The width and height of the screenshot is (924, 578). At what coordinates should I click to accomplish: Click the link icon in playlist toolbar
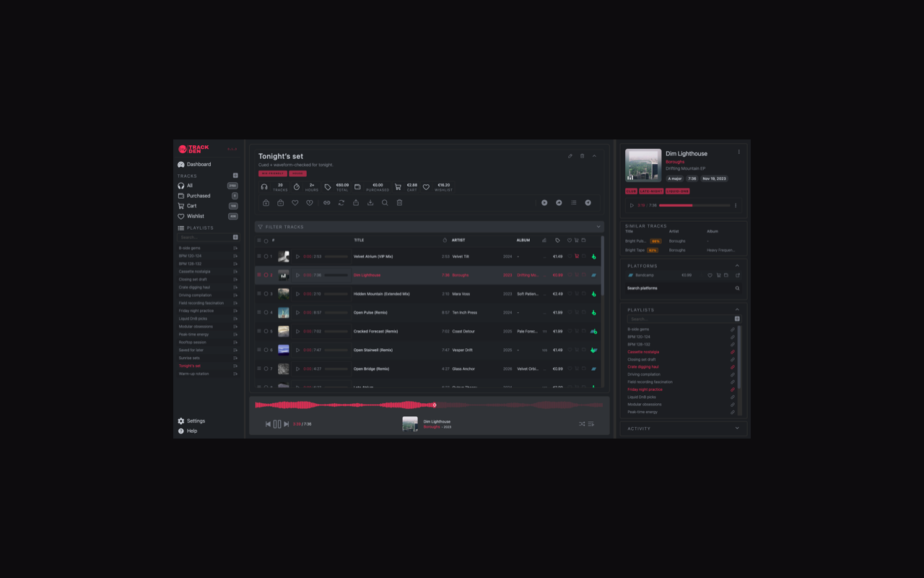(x=327, y=203)
